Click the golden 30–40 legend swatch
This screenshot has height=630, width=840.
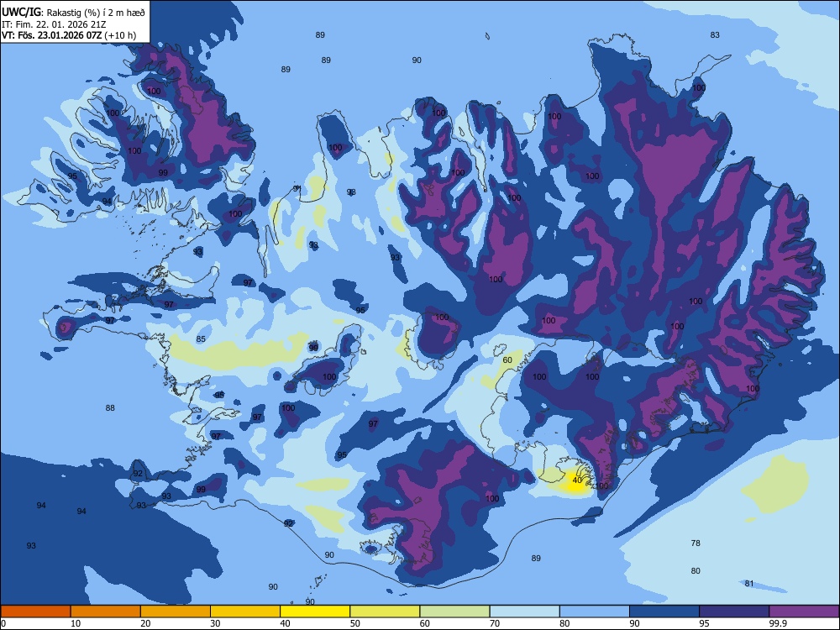(x=245, y=612)
